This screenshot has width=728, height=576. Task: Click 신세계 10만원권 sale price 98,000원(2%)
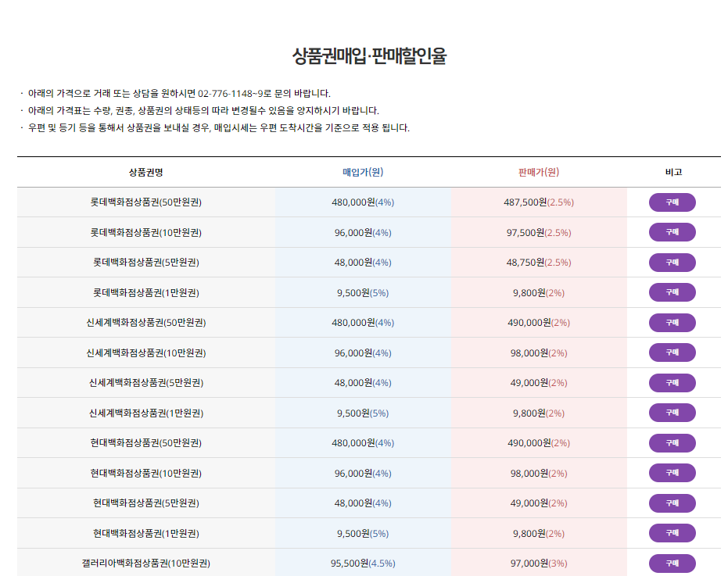(x=539, y=352)
